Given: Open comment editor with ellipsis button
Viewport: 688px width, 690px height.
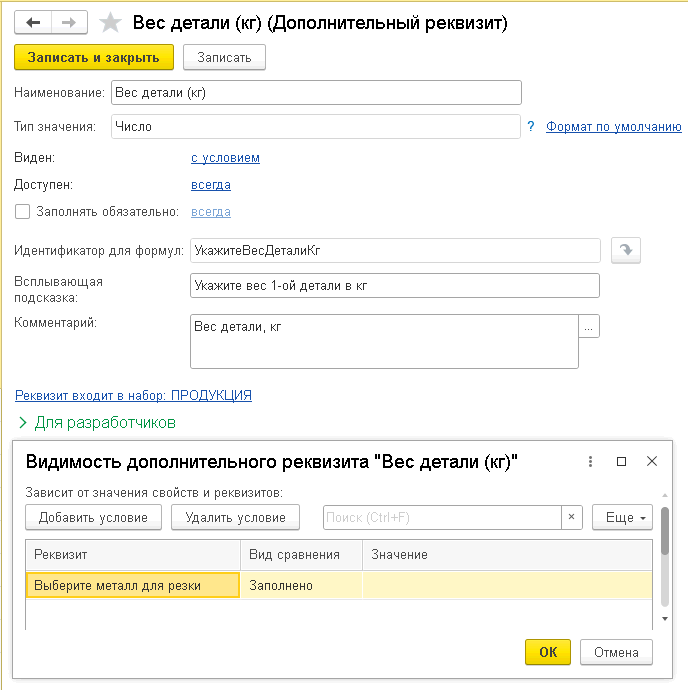Looking at the screenshot, I should pos(589,327).
